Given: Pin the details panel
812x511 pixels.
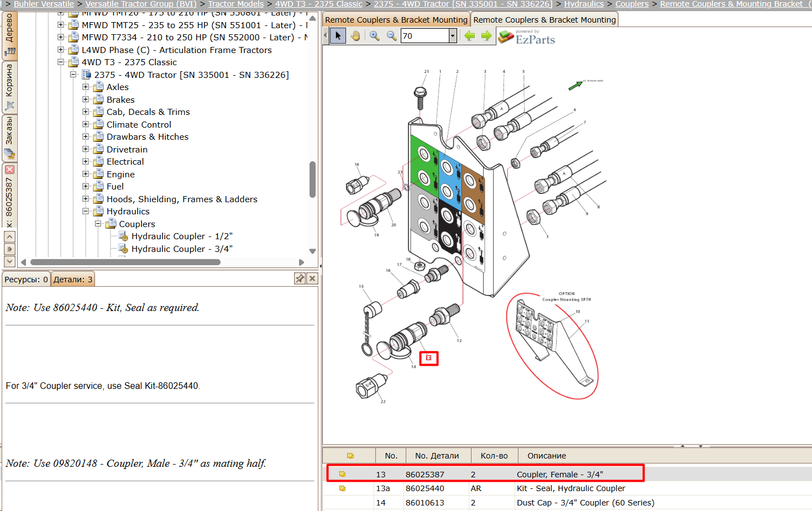Looking at the screenshot, I should click(300, 278).
